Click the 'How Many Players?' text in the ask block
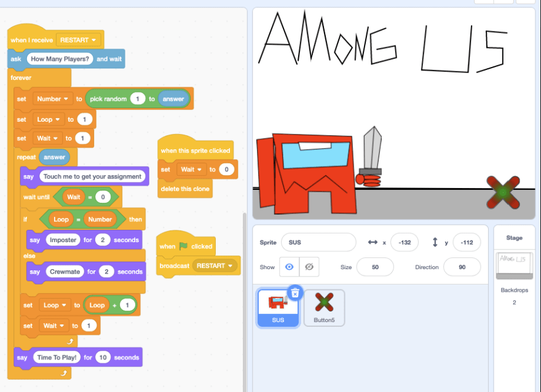Viewport: 541px width, 392px height. 60,59
